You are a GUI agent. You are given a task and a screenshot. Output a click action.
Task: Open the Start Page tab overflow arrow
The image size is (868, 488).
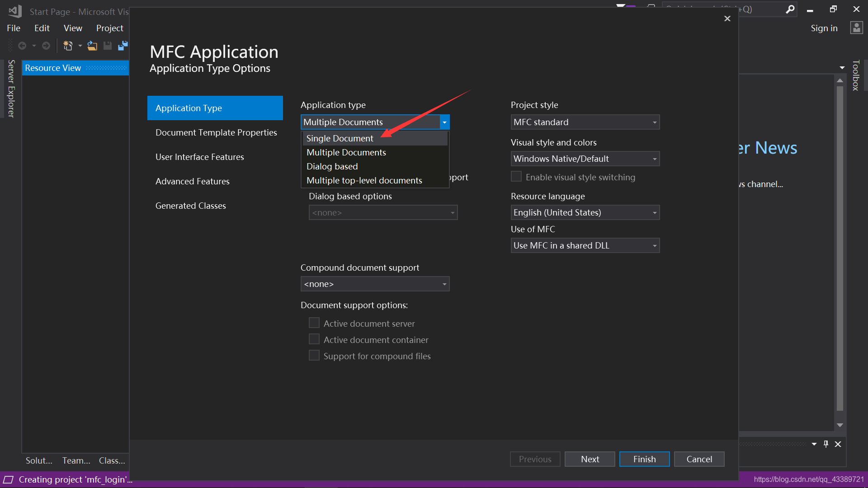click(842, 68)
